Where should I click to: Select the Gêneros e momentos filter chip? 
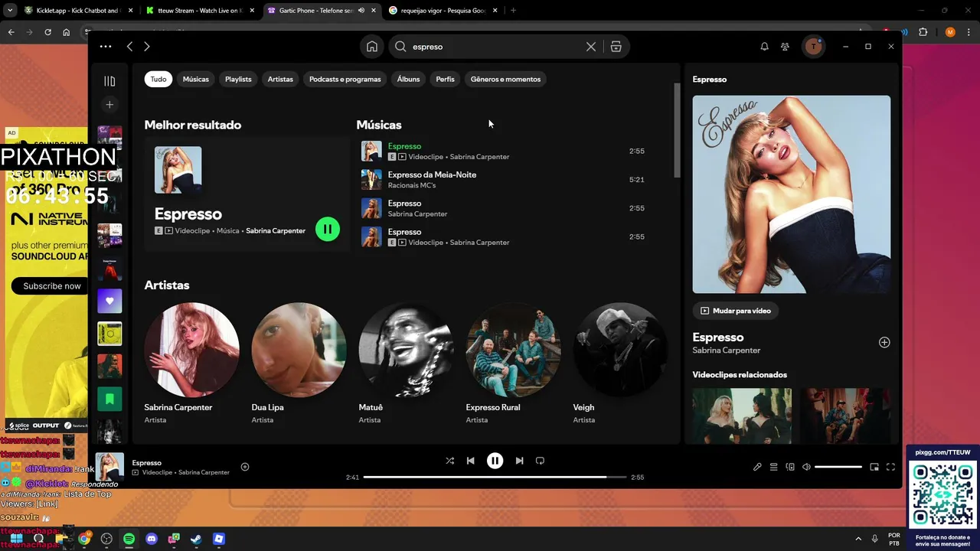(x=505, y=79)
